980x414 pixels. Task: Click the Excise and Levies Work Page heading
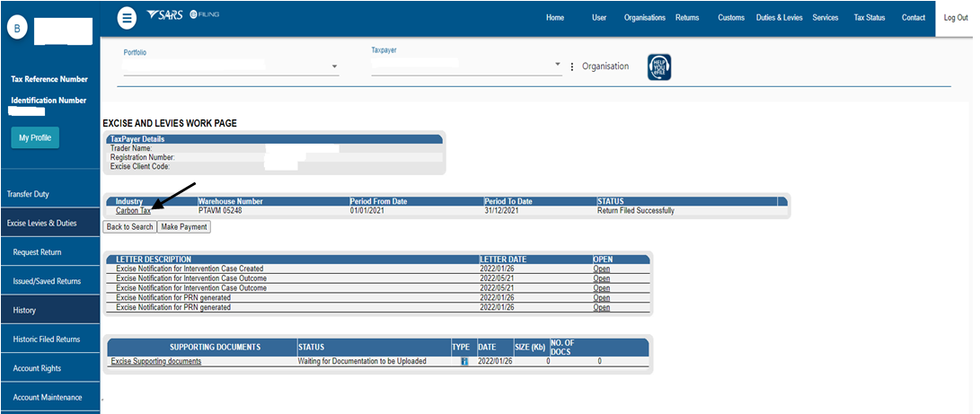[170, 124]
